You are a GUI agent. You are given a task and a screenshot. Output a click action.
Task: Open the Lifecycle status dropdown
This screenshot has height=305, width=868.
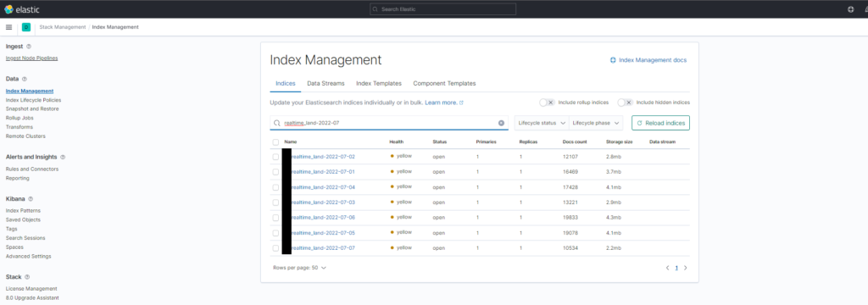(x=542, y=123)
